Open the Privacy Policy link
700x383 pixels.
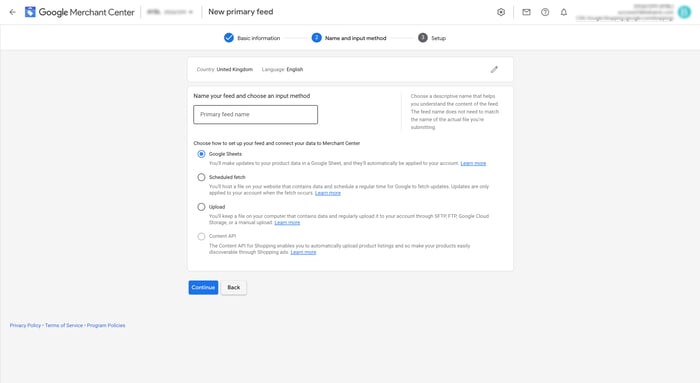25,325
